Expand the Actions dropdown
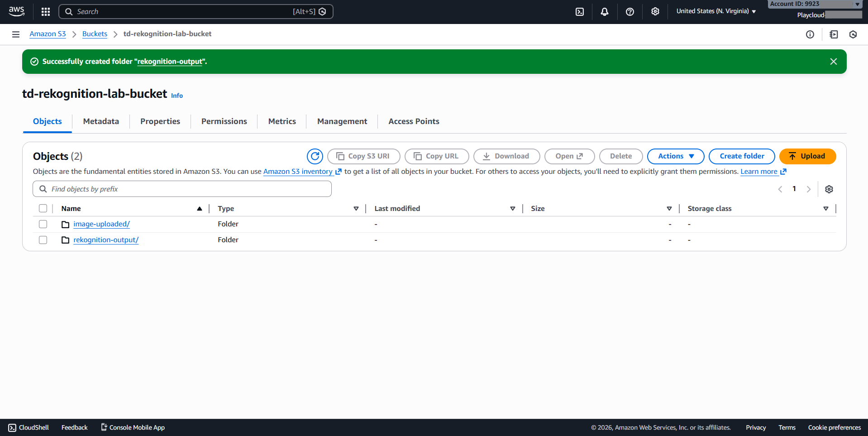Viewport: 868px width, 436px height. click(x=676, y=156)
